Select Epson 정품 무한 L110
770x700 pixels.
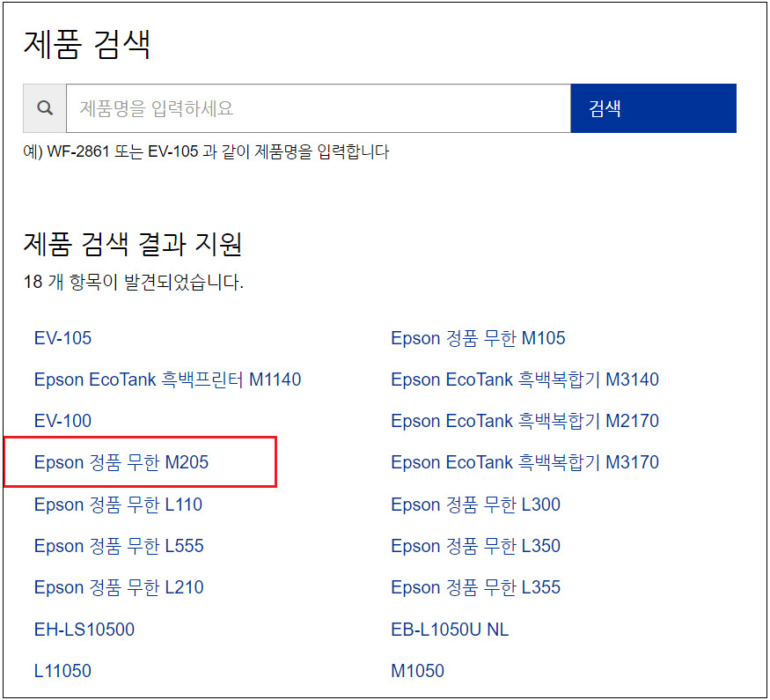tap(118, 505)
